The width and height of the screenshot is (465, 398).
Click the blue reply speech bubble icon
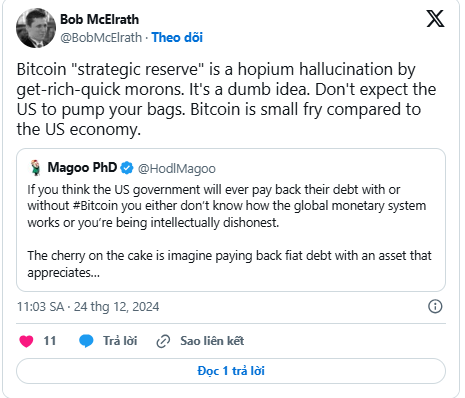(x=86, y=341)
